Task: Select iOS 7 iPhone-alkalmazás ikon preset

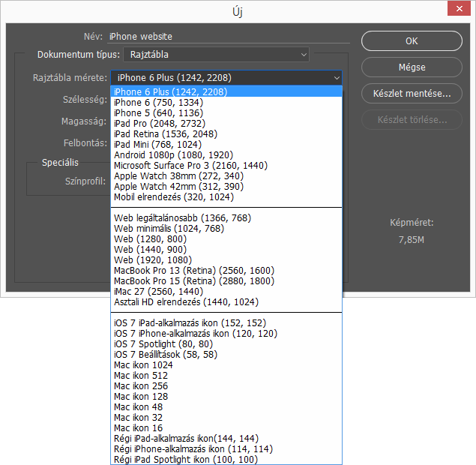Action: pyautogui.click(x=226, y=334)
